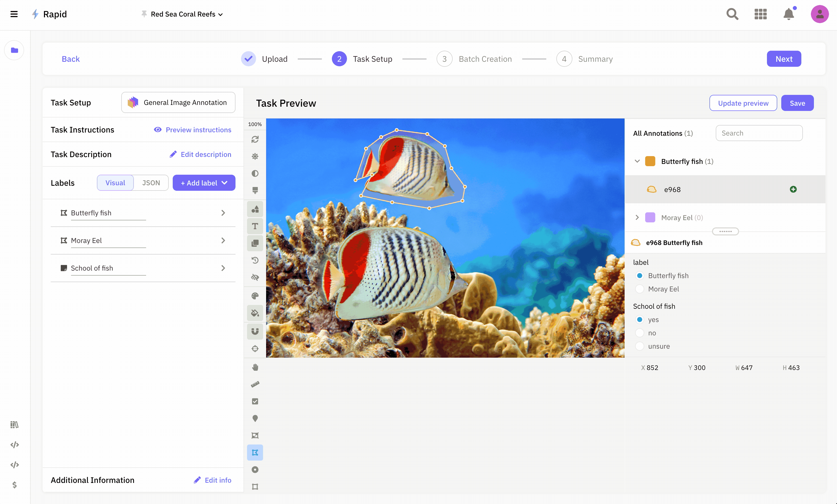This screenshot has width=837, height=504.
Task: Select the ruler measurement tool
Action: click(x=255, y=385)
